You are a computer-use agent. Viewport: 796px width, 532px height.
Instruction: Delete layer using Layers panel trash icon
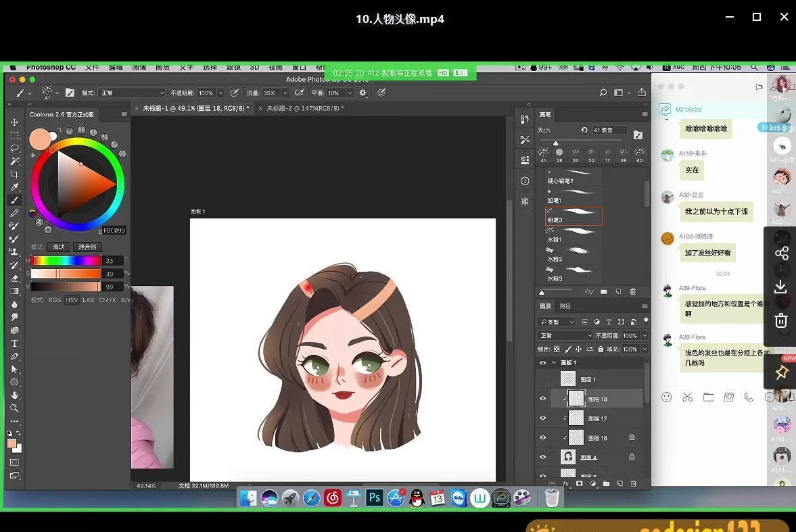633,484
